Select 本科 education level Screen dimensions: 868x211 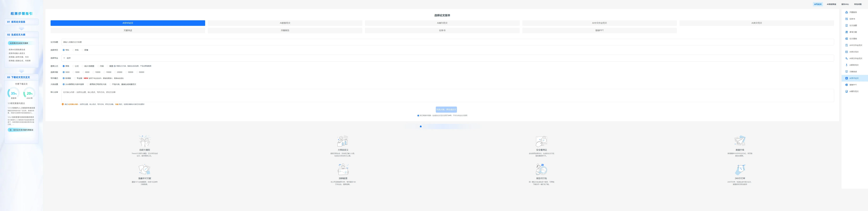click(75, 50)
